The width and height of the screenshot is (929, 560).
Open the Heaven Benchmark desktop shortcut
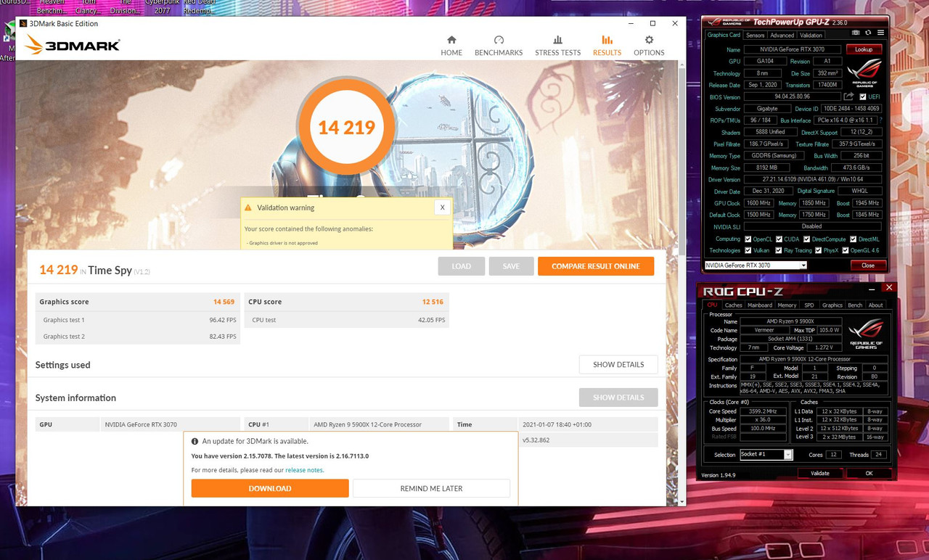[51, 7]
